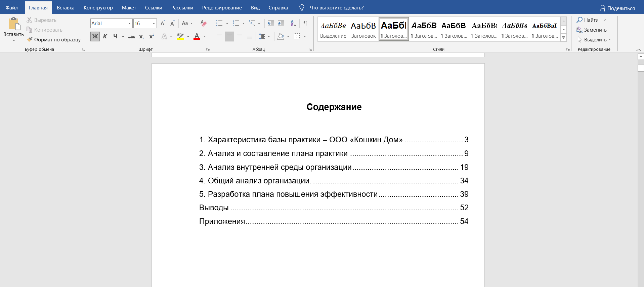Expand the Paste (Вставить) options arrow
The width and height of the screenshot is (644, 287).
tap(14, 40)
